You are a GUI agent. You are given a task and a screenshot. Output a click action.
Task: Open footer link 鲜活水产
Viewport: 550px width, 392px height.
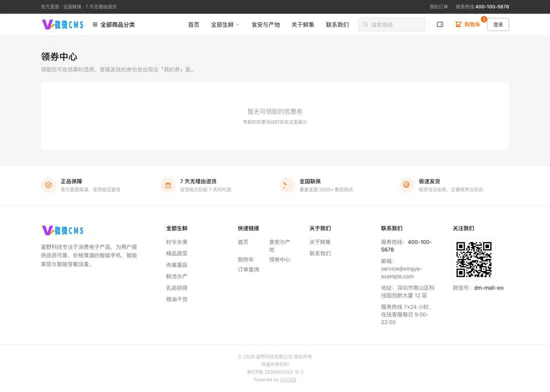tap(177, 276)
